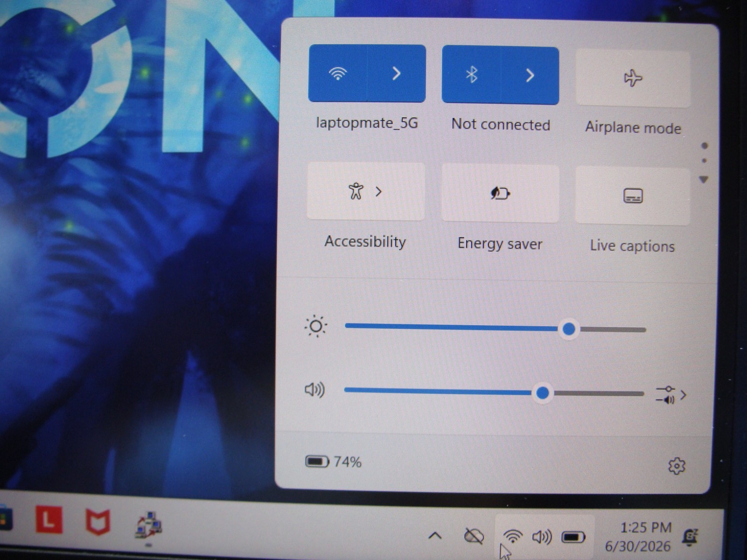This screenshot has height=560, width=747.
Task: Click the taskbar Wi-Fi icon
Action: (x=513, y=537)
